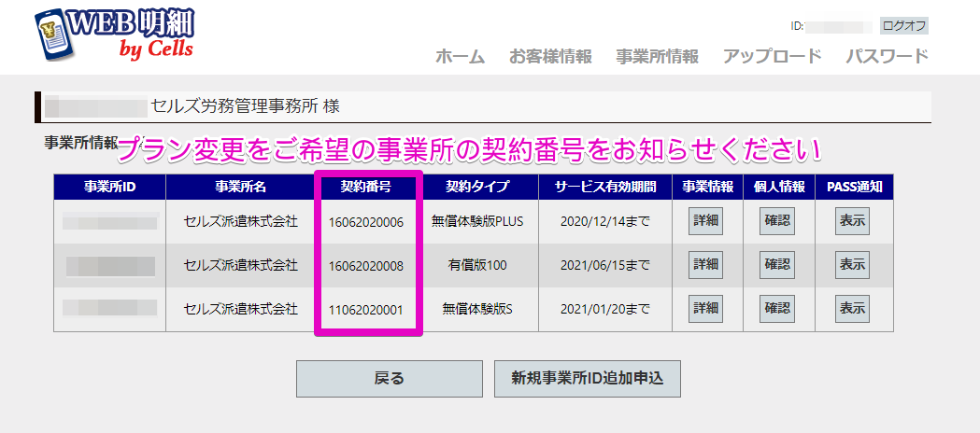Click the PASS通知 column header
Image resolution: width=980 pixels, height=433 pixels.
(x=855, y=188)
